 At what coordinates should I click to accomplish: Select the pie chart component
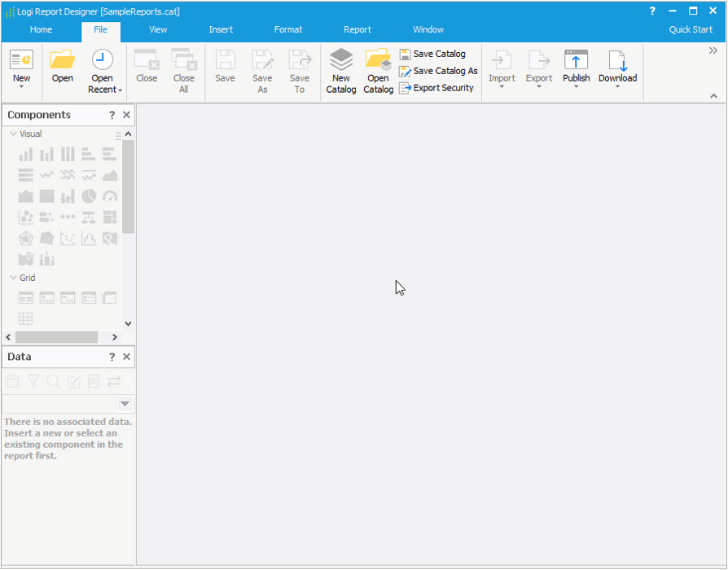(89, 196)
